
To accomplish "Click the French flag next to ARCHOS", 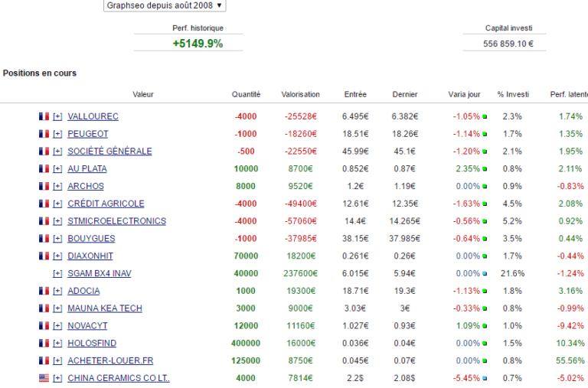I will 44,186.
